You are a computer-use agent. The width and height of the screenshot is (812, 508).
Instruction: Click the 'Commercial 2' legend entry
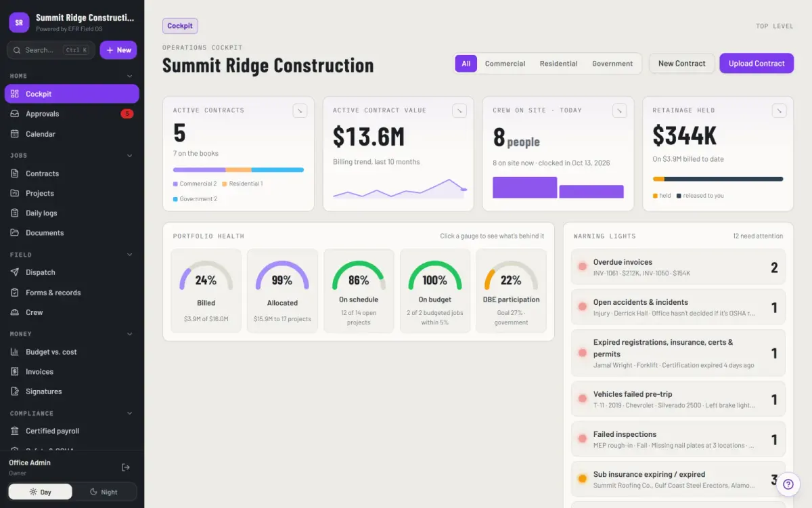point(195,184)
